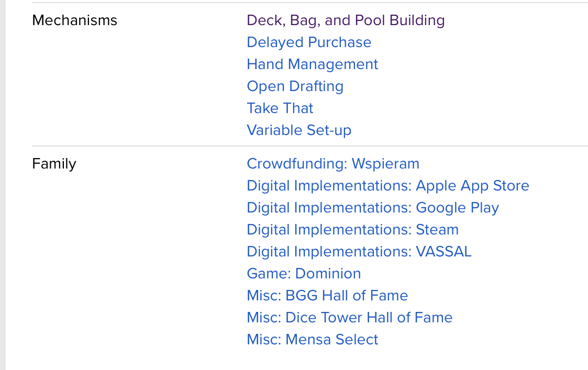Click the divider line above the Family row
Screen dimensions: 588x370
309,146
